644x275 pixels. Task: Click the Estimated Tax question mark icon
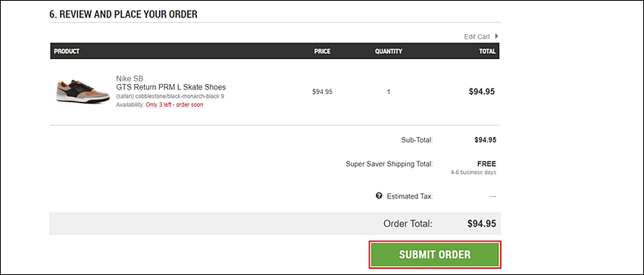pyautogui.click(x=379, y=195)
